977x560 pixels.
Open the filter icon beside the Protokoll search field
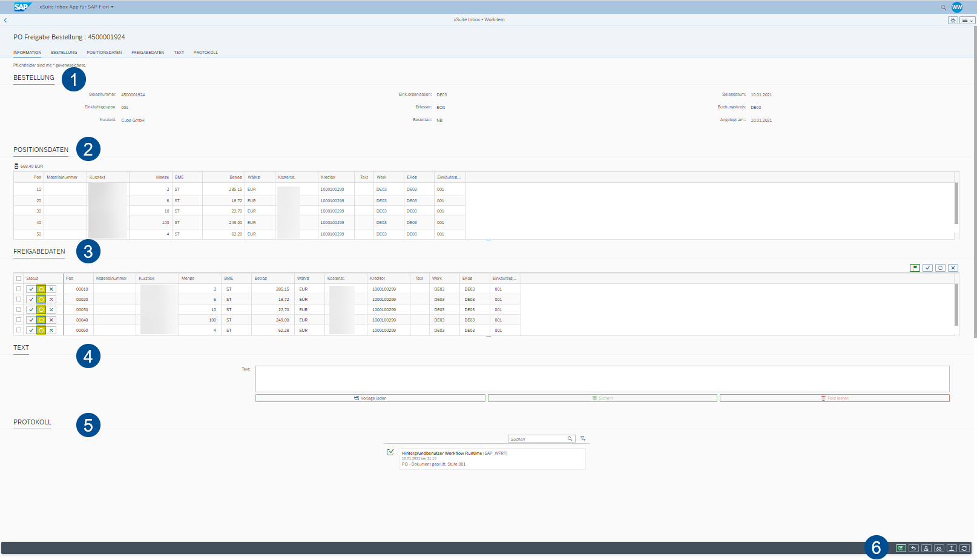[582, 438]
